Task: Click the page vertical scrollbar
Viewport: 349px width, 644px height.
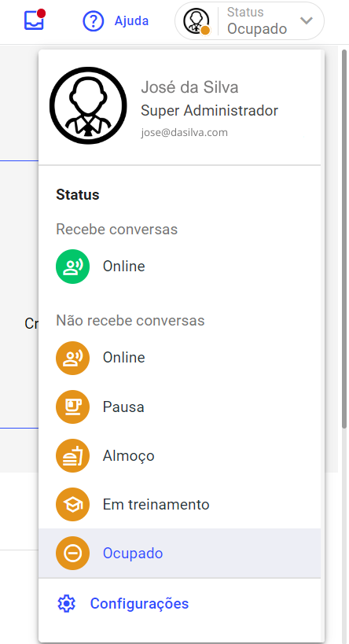Action: click(344, 241)
